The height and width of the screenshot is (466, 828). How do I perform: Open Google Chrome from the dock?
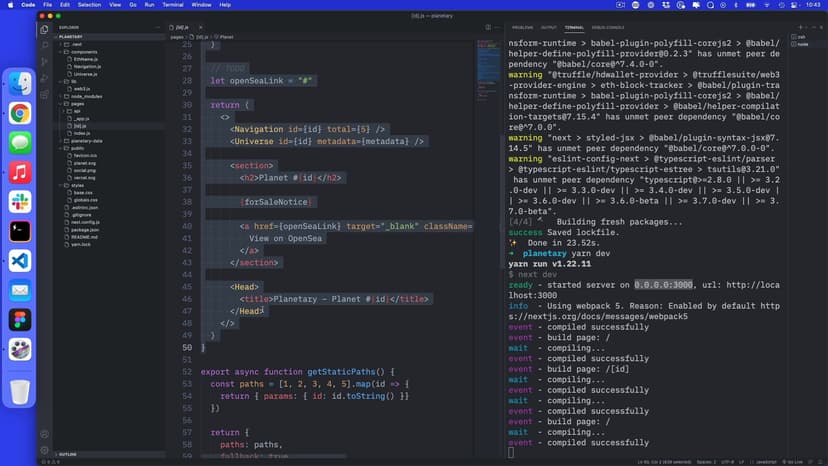tap(20, 113)
